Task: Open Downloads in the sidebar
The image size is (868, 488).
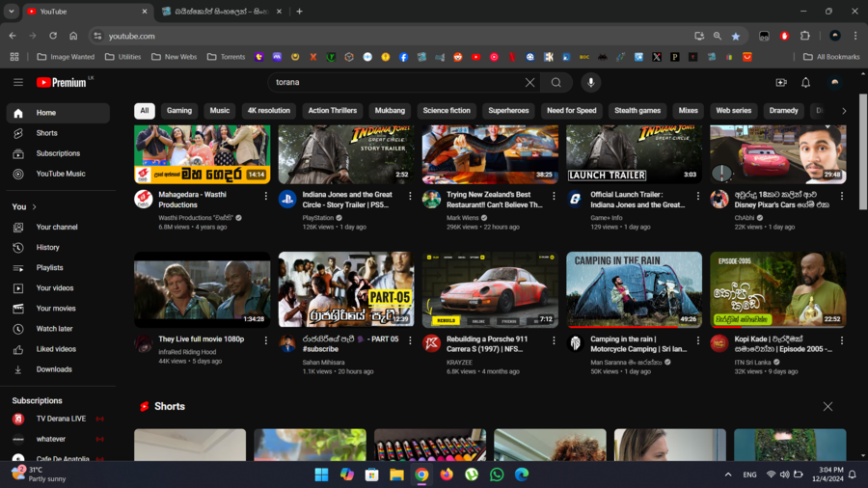Action: pos(58,369)
